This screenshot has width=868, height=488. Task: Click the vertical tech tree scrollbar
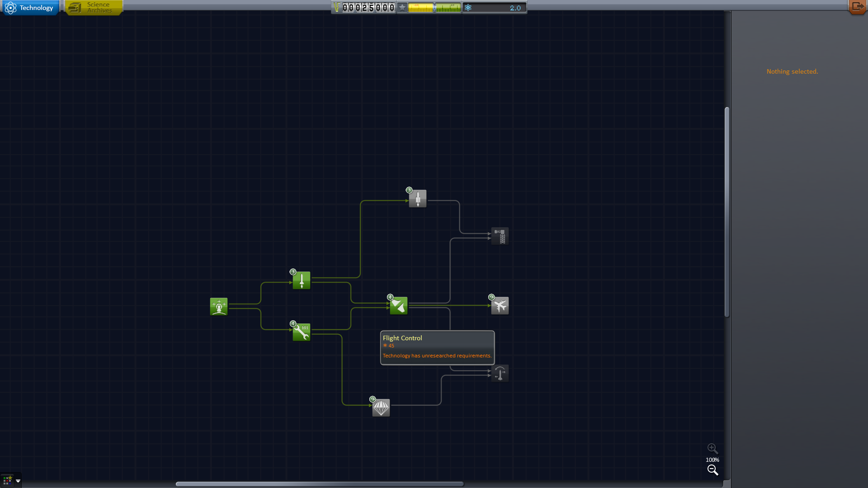727,212
